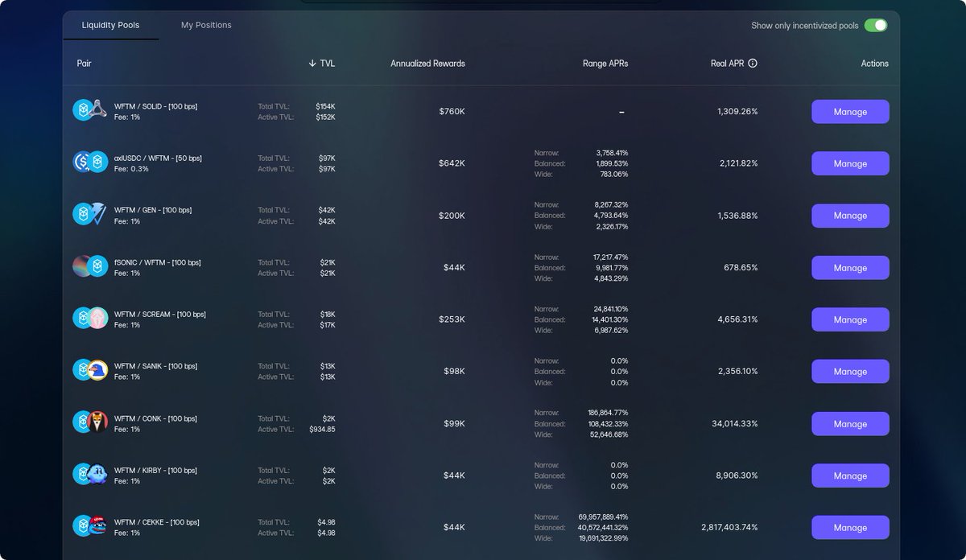The height and width of the screenshot is (560, 966).
Task: Manage the WFTM / KIRBY pool
Action: click(x=850, y=476)
